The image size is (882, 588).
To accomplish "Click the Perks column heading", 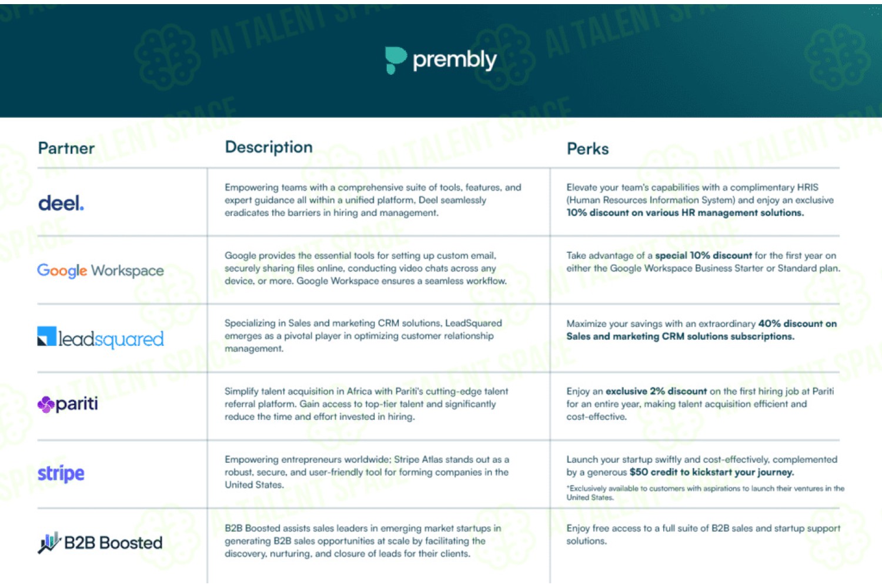I will (x=588, y=149).
